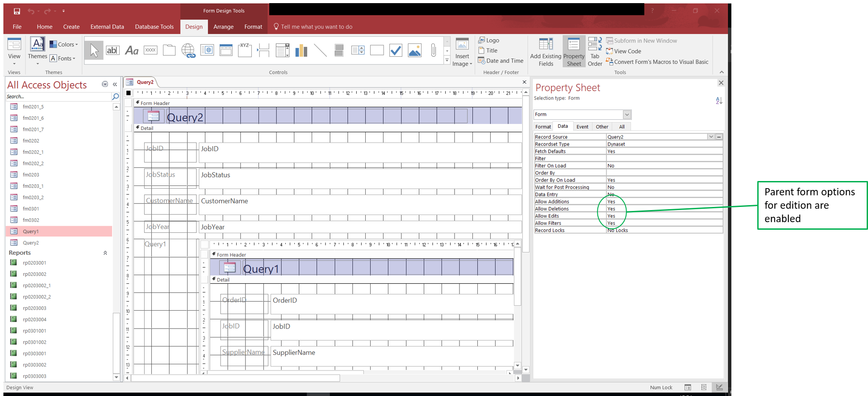Insert a Hyperlink control via globe icon

tap(188, 51)
